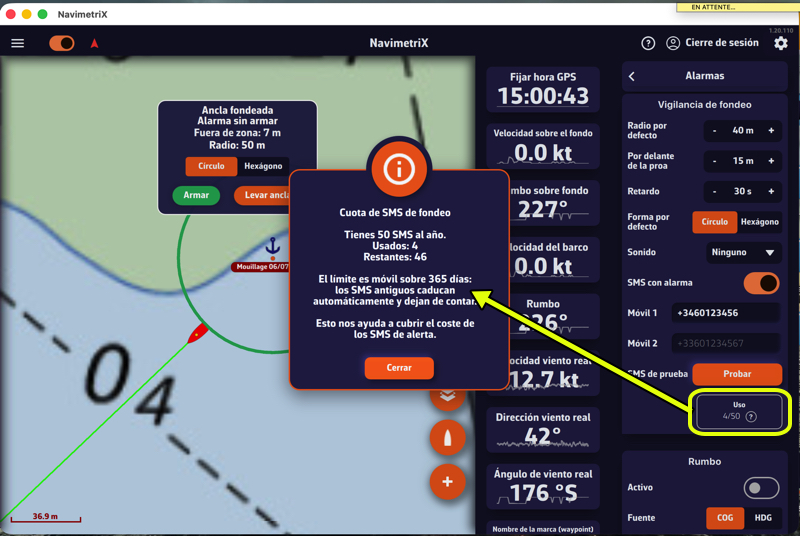Decrease Por delante de la proa value
The width and height of the screenshot is (800, 536).
[714, 161]
